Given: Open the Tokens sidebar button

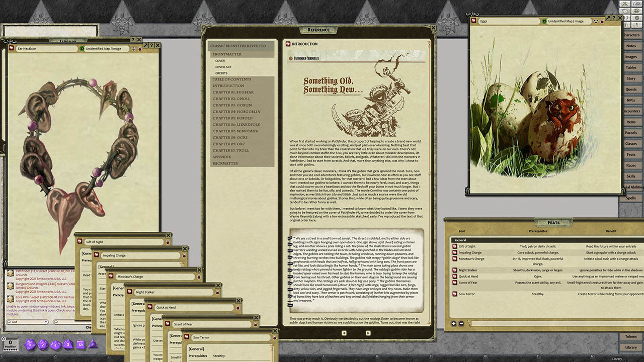Looking at the screenshot, I should pyautogui.click(x=630, y=336).
